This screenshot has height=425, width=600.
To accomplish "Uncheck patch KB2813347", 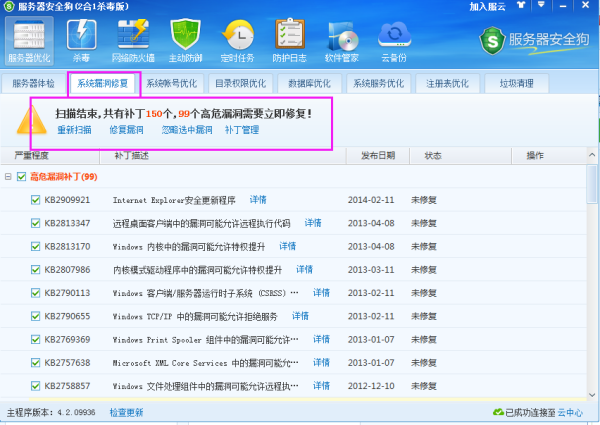I will tap(35, 223).
